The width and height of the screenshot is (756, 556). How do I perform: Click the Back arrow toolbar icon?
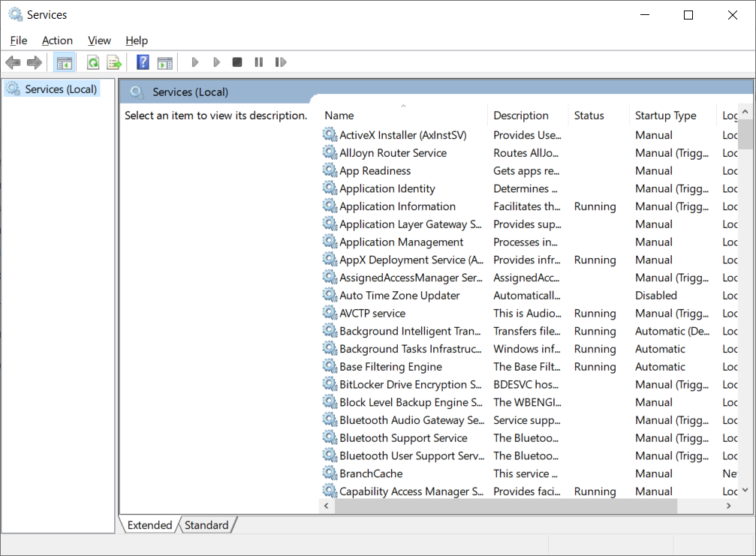pyautogui.click(x=13, y=62)
